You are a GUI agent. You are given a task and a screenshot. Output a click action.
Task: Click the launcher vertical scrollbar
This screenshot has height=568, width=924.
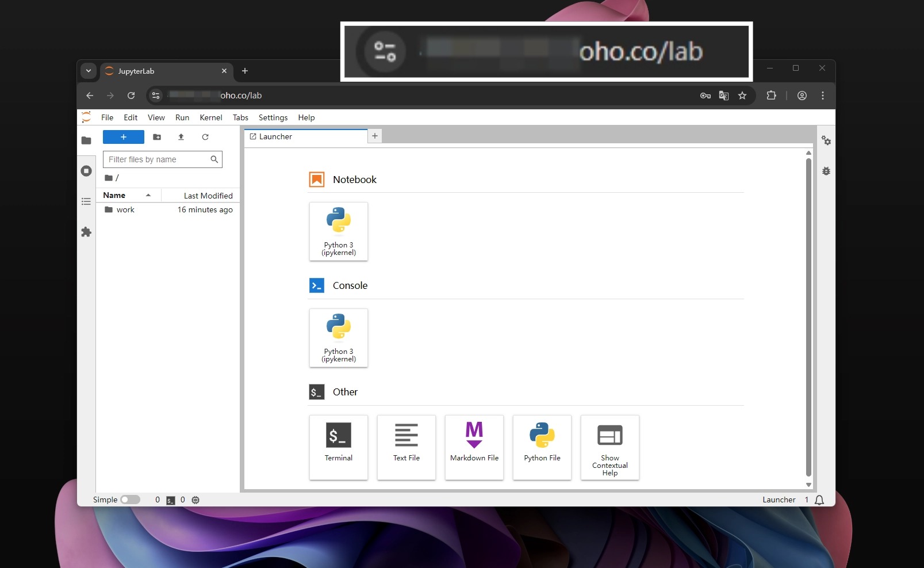point(808,317)
